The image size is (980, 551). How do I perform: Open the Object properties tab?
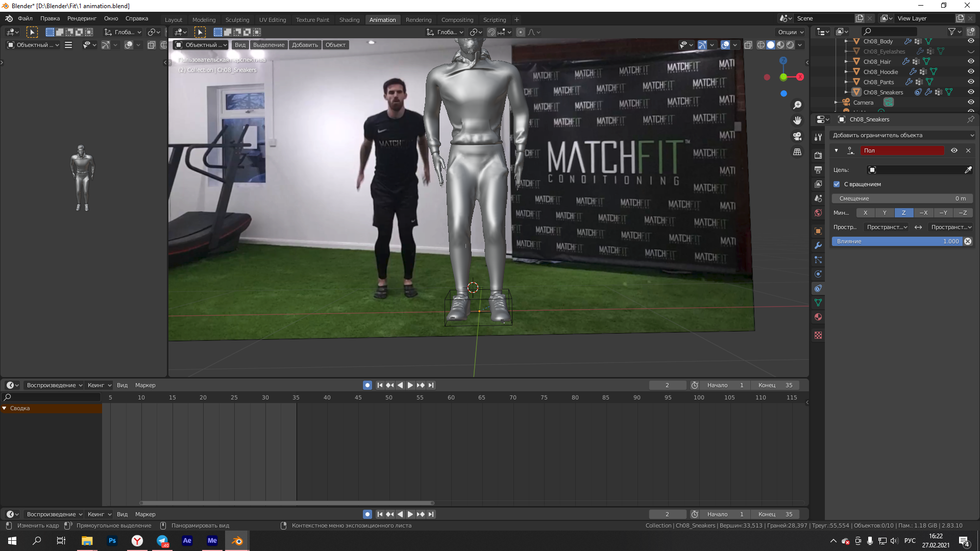point(818,231)
